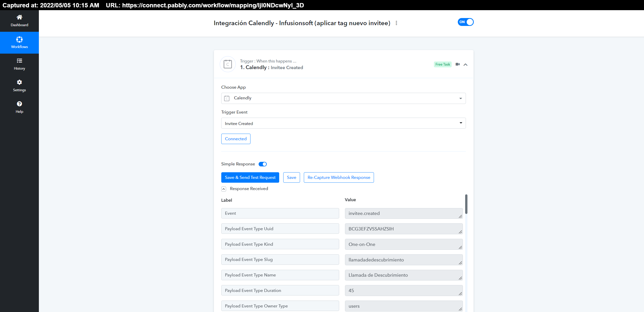644x312 pixels.
Task: Click the One-on-One value field
Action: [x=404, y=244]
